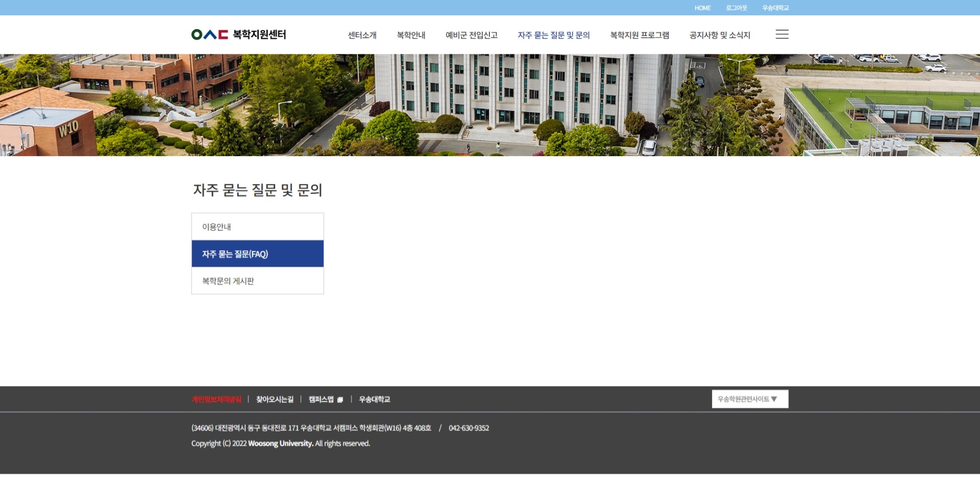Open the hamburger full menu icon
980x494 pixels.
(x=782, y=35)
